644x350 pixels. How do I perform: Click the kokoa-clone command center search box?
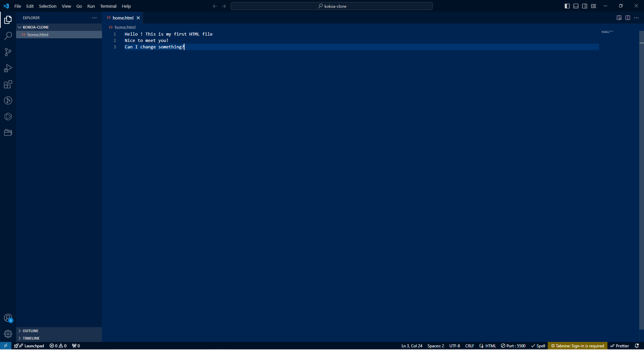(x=332, y=6)
